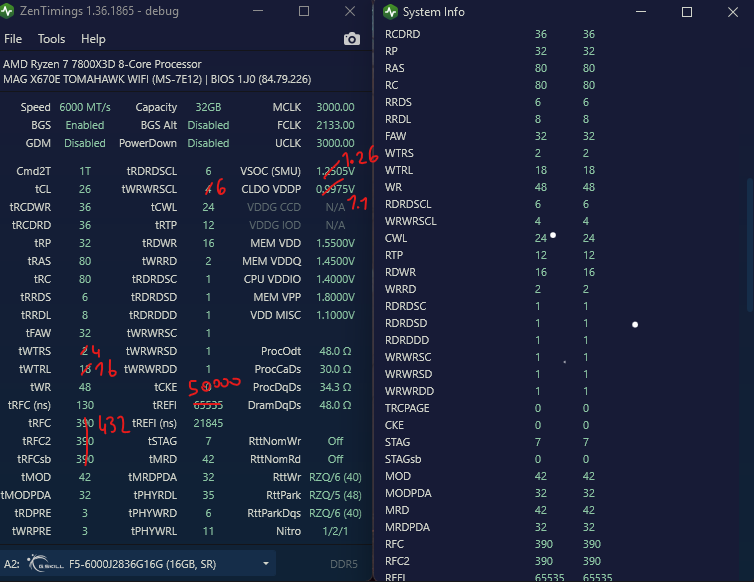The height and width of the screenshot is (582, 754).
Task: Click the VDD MISC 1.1000V value
Action: click(x=335, y=316)
